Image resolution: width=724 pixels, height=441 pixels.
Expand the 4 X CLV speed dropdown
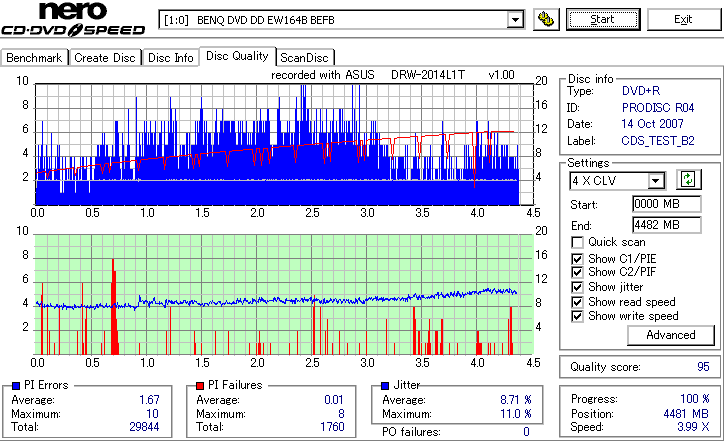(x=656, y=181)
